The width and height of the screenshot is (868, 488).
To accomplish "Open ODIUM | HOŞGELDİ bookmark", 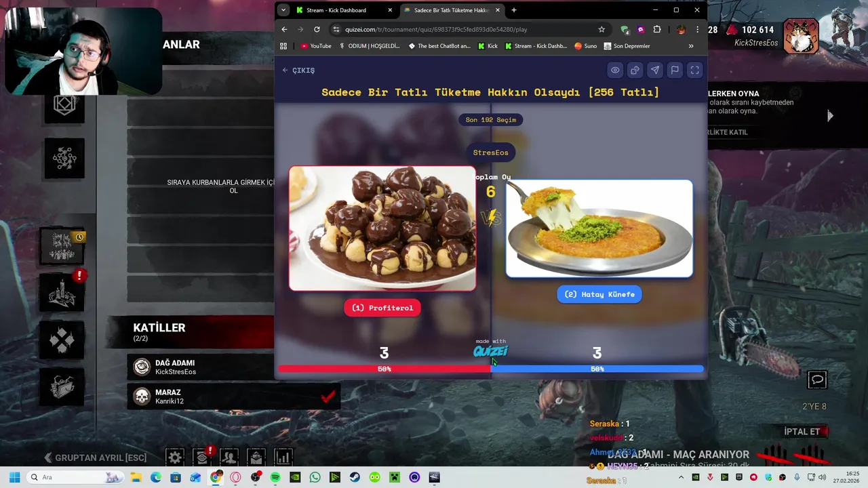I will 370,46.
